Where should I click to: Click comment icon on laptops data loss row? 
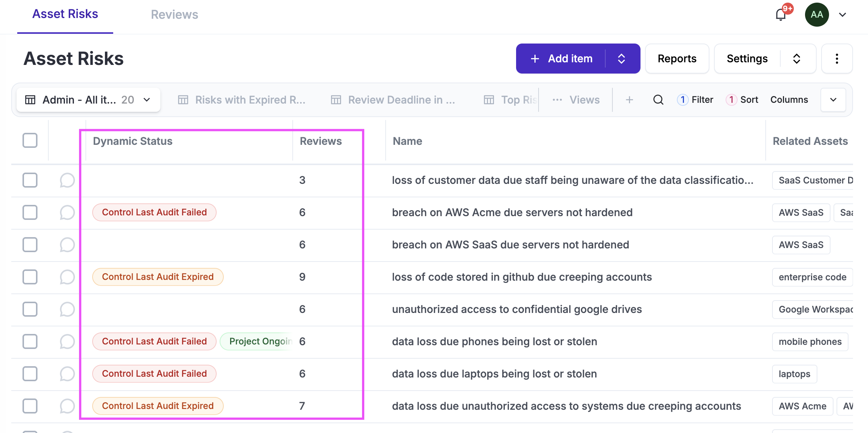(67, 374)
